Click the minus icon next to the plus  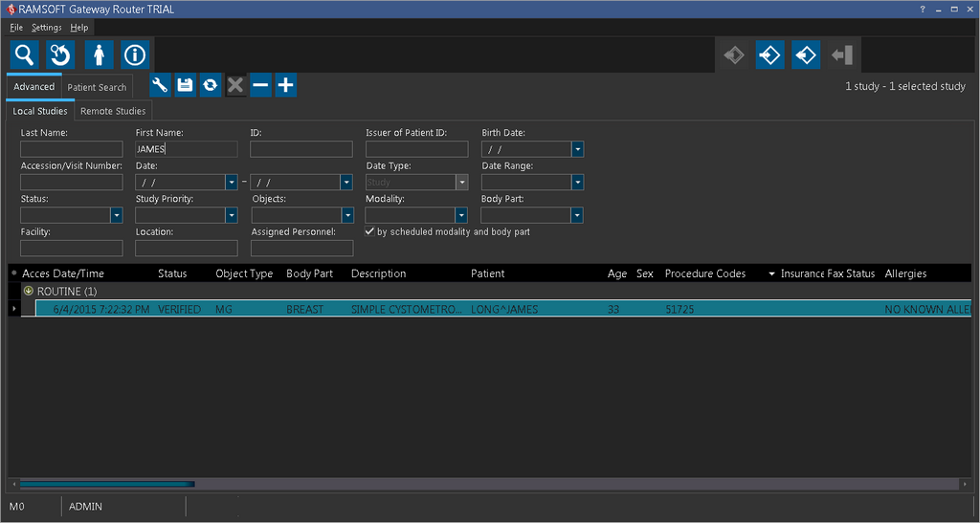(260, 85)
